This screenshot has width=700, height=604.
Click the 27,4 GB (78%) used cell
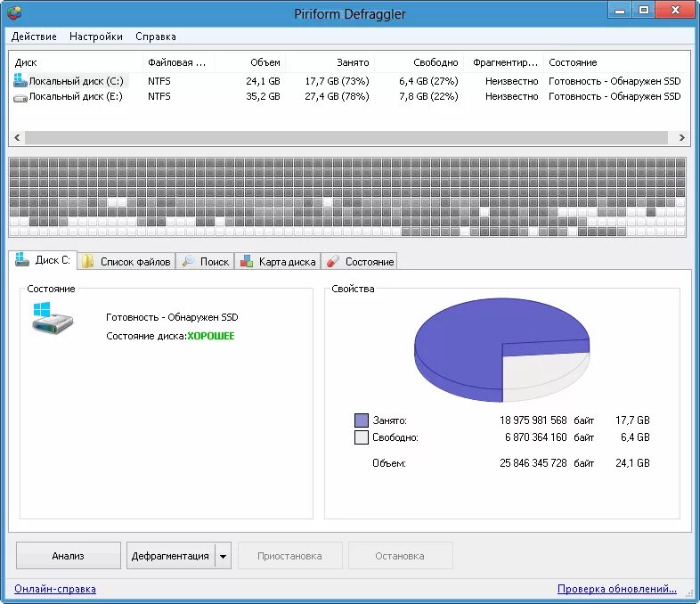pos(337,96)
